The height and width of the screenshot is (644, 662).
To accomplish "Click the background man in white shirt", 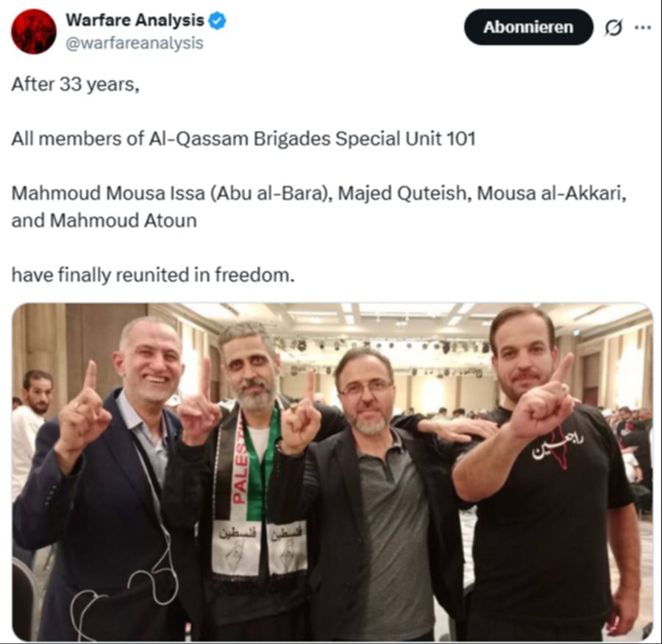I will tap(29, 435).
